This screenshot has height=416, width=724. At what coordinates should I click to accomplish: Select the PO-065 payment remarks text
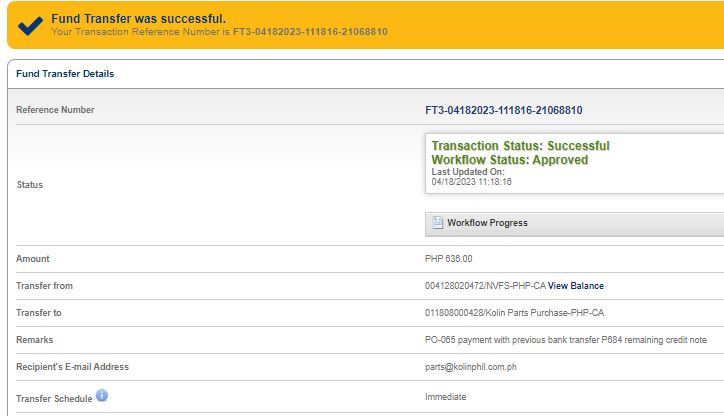pos(566,340)
